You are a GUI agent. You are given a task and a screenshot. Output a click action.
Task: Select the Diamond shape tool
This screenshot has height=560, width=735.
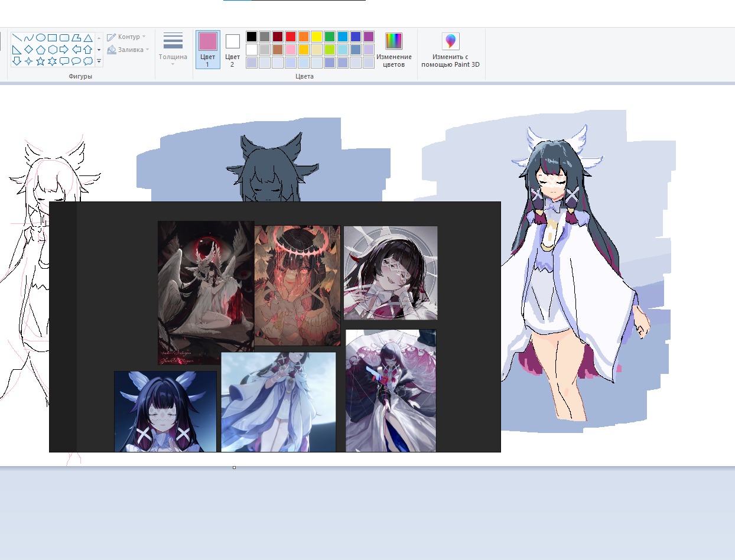tap(28, 49)
